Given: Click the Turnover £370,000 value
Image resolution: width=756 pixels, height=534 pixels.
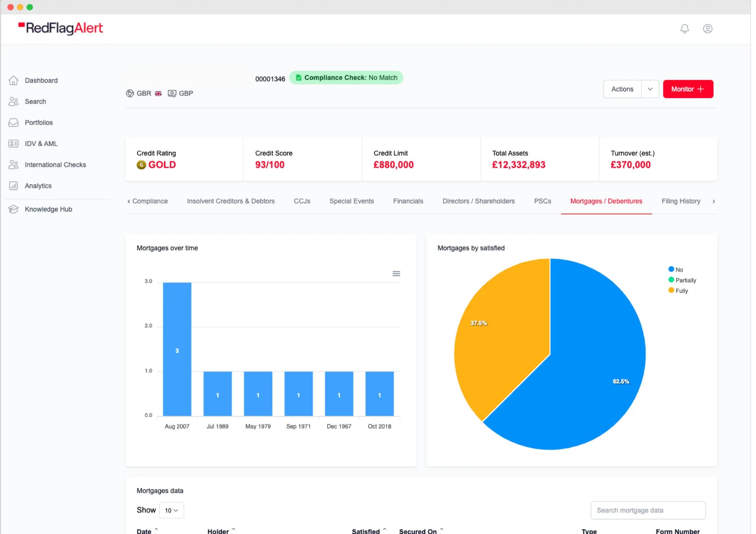Looking at the screenshot, I should (631, 165).
